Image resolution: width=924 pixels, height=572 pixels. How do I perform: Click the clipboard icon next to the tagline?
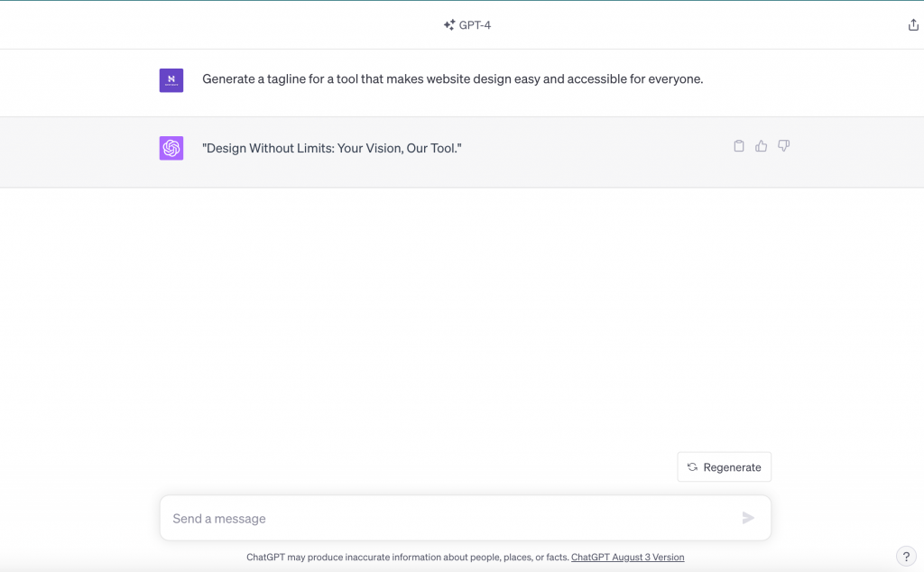739,145
